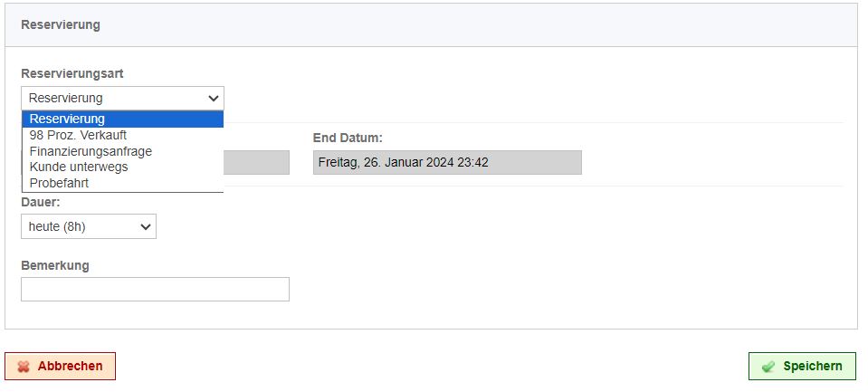Click the Reservierung panel header title
868x392 pixels.
[61, 25]
